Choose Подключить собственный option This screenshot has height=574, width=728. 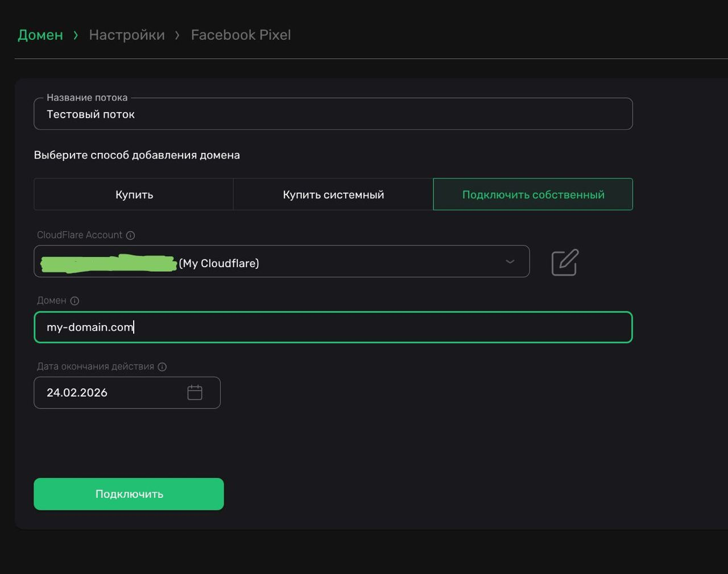pyautogui.click(x=533, y=194)
